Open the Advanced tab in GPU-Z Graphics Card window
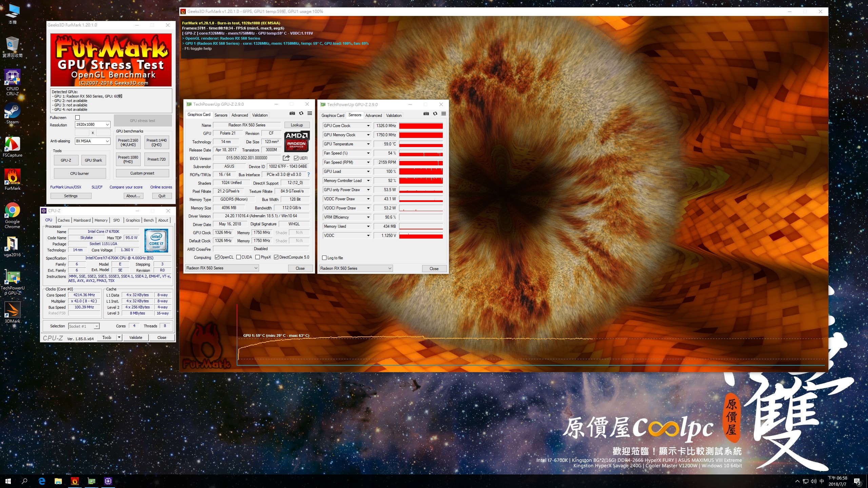Image resolution: width=868 pixels, height=488 pixels. click(x=240, y=115)
